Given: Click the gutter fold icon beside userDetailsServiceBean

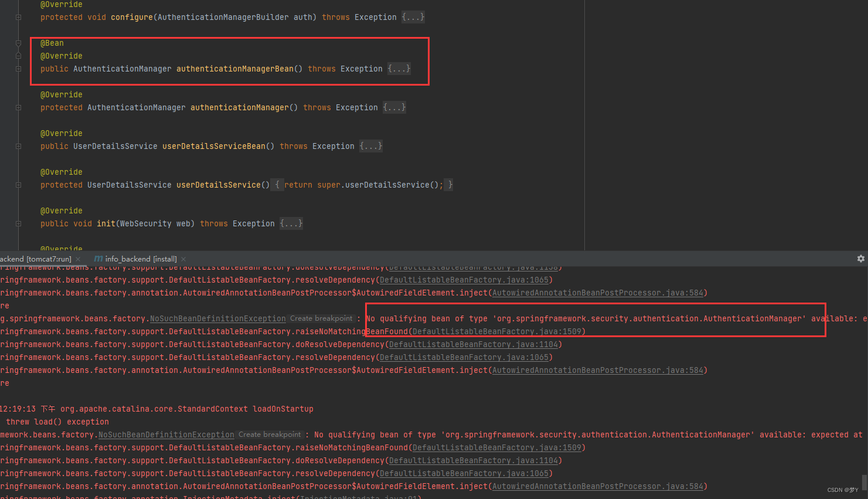Looking at the screenshot, I should 18,146.
